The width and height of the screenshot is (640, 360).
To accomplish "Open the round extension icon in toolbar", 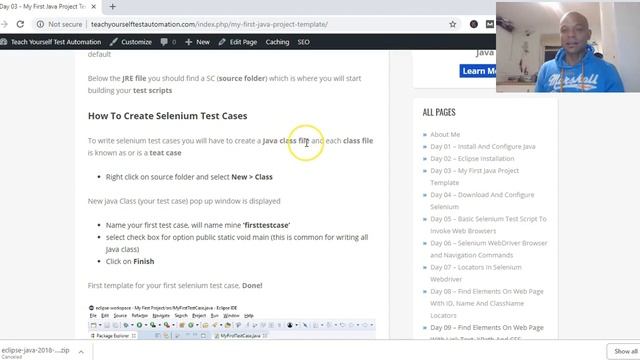I will (x=473, y=24).
